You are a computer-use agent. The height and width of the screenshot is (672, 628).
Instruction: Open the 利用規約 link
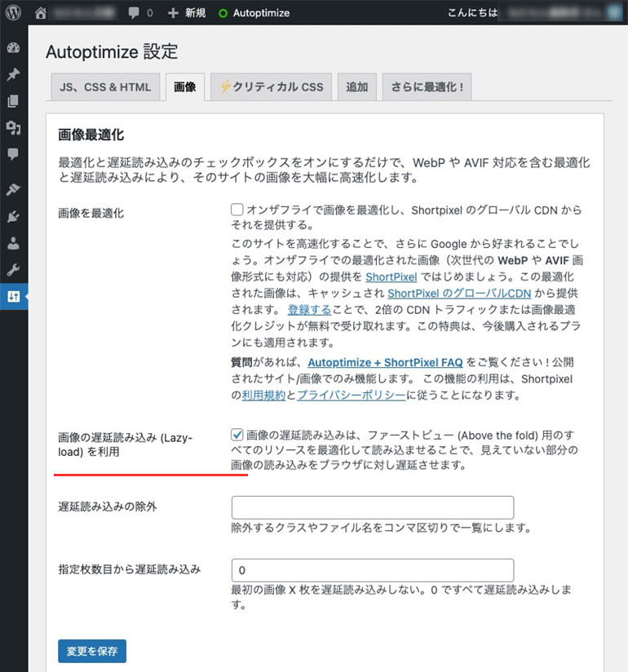coord(263,396)
